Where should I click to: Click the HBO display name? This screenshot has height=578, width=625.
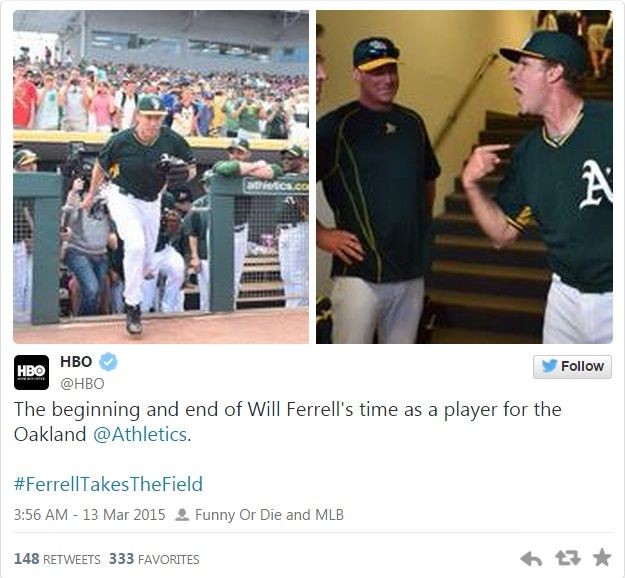tap(77, 362)
